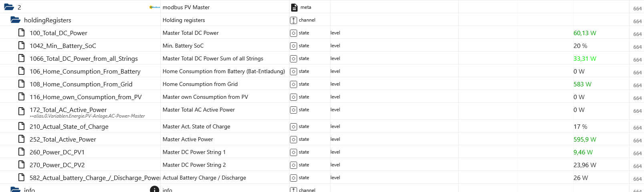Viewport: 644px width, 192px height.
Task: Click the round info icon
Action: (x=154, y=190)
